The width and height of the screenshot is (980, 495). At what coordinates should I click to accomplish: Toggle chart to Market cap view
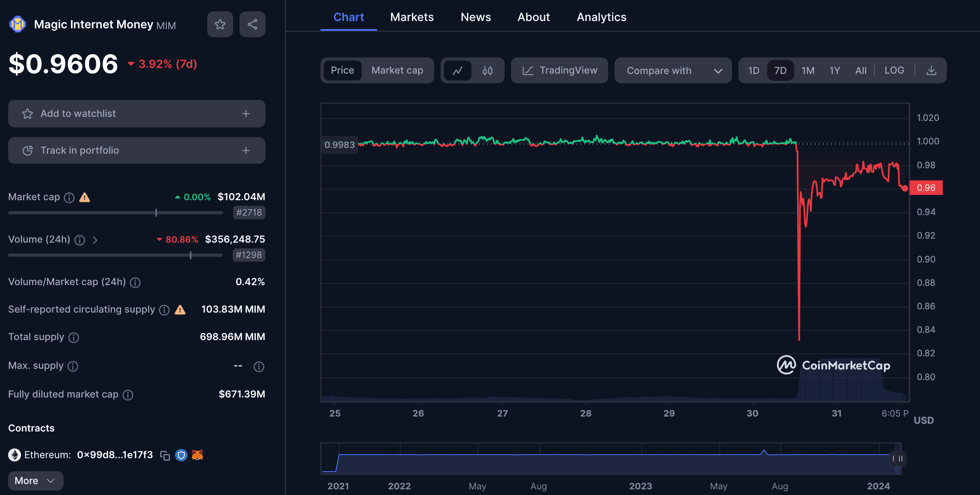397,70
